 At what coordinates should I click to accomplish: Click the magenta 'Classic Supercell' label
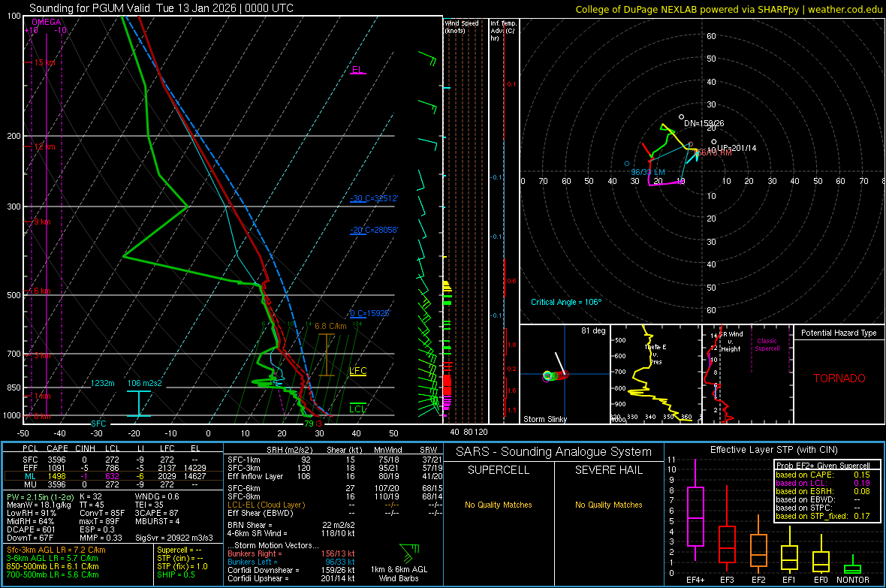click(x=767, y=345)
